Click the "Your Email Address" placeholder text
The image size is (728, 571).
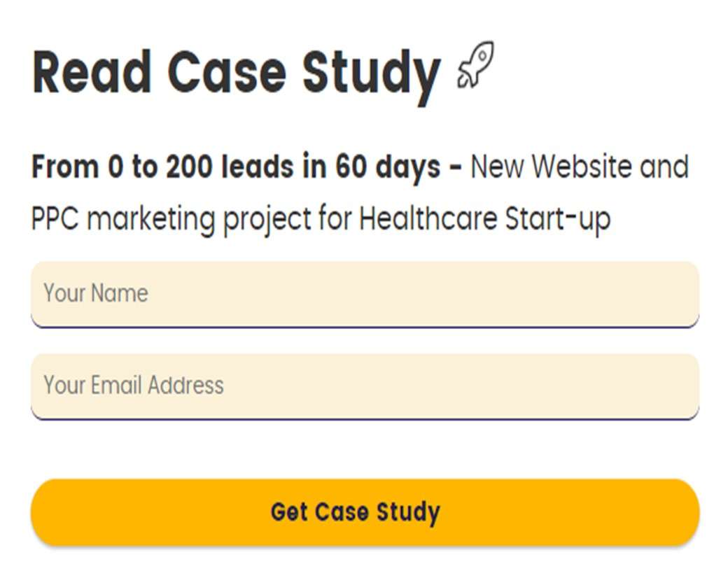tap(134, 386)
